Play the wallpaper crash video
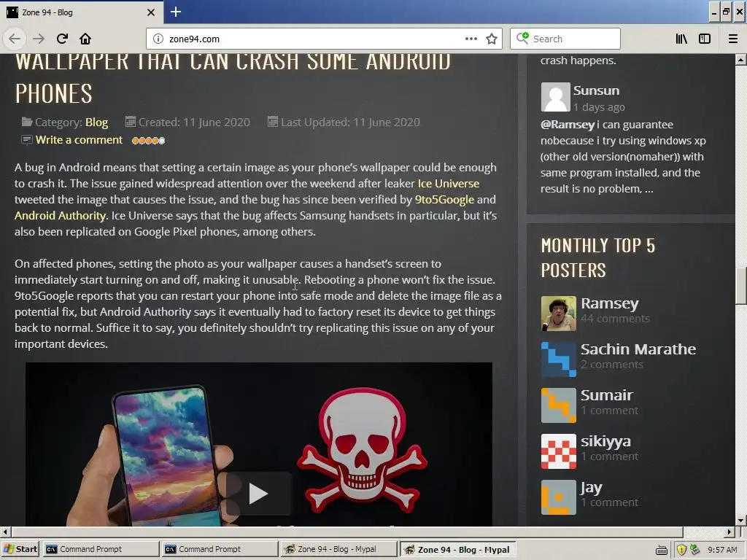Screen dimensions: 747x560 click(259, 494)
